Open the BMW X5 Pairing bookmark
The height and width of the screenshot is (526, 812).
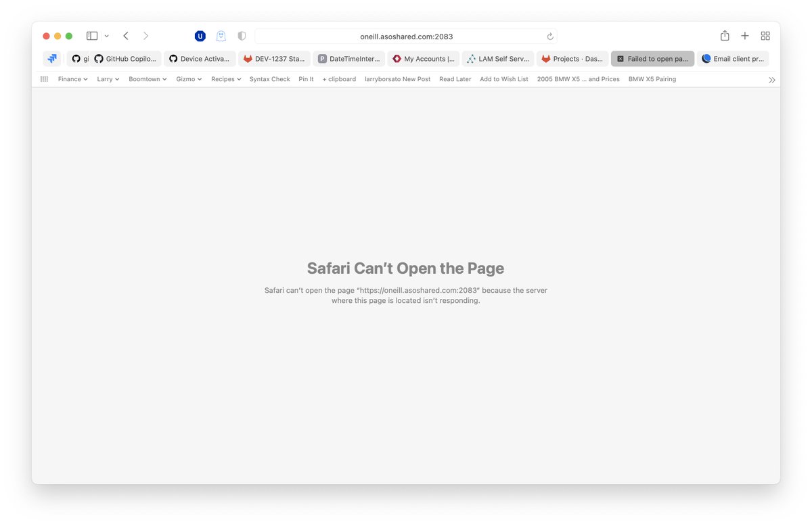tap(652, 79)
